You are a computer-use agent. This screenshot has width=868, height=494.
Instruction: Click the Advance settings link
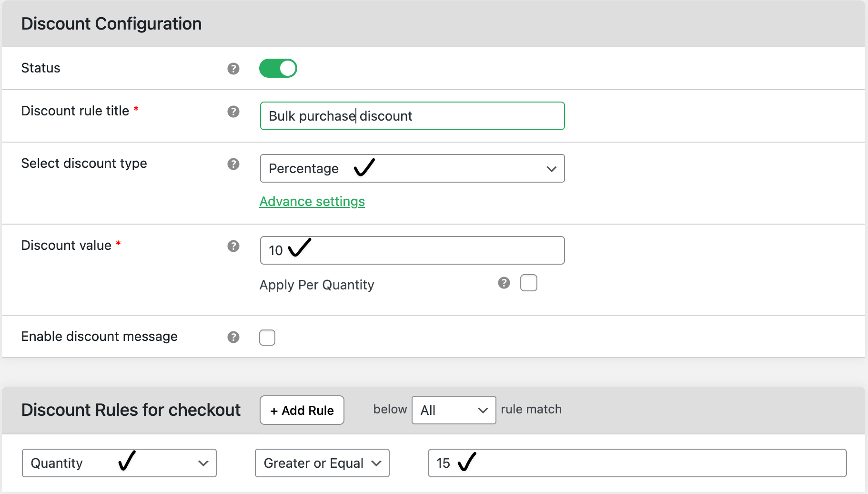pos(312,201)
